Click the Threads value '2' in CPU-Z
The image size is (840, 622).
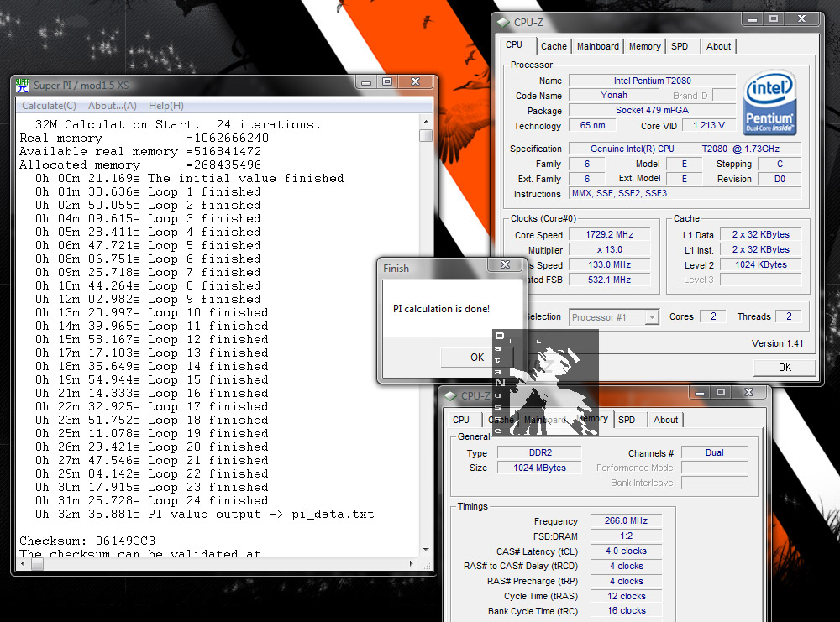pos(789,316)
